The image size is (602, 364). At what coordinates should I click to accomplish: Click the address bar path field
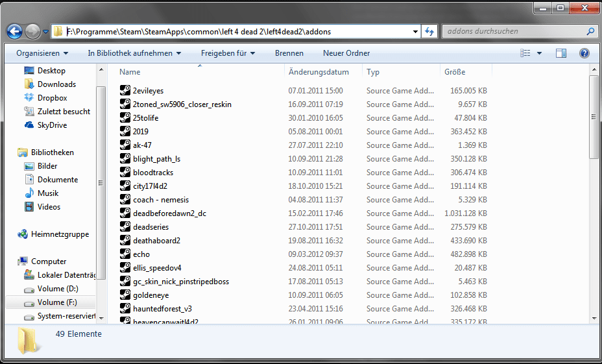point(235,32)
